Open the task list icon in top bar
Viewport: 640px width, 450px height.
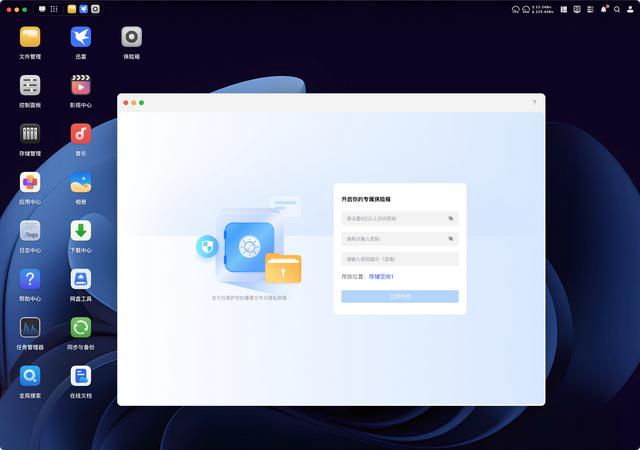point(590,9)
